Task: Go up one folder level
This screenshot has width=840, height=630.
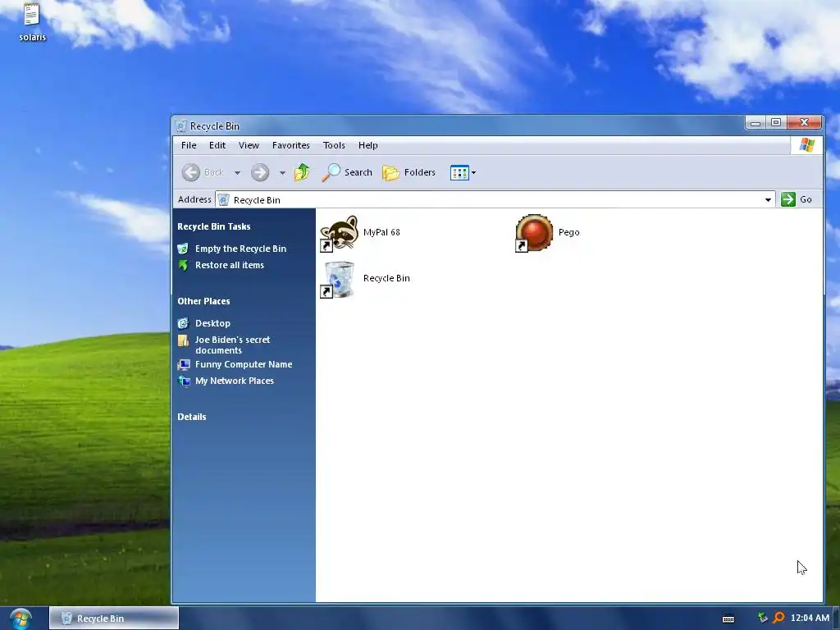Action: click(302, 172)
